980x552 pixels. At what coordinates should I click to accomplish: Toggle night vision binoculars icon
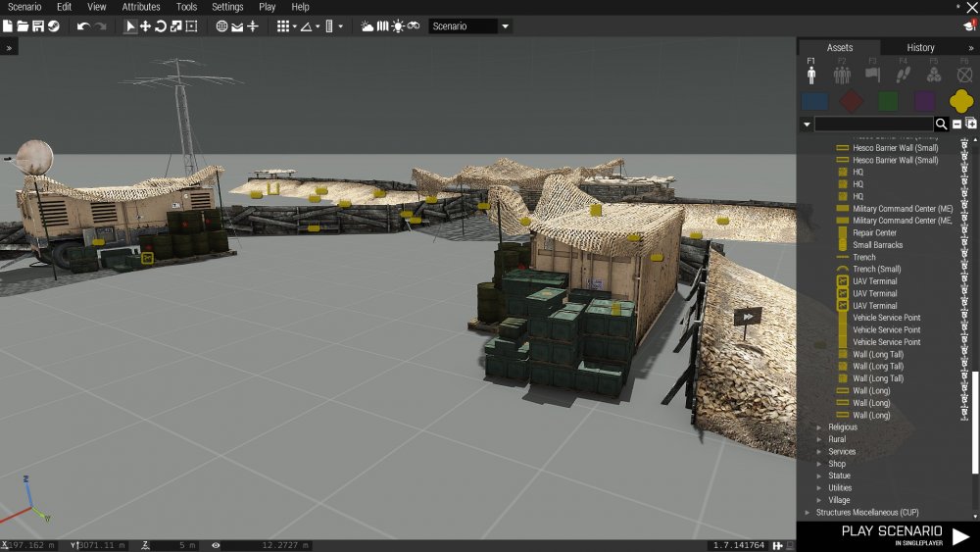[414, 26]
